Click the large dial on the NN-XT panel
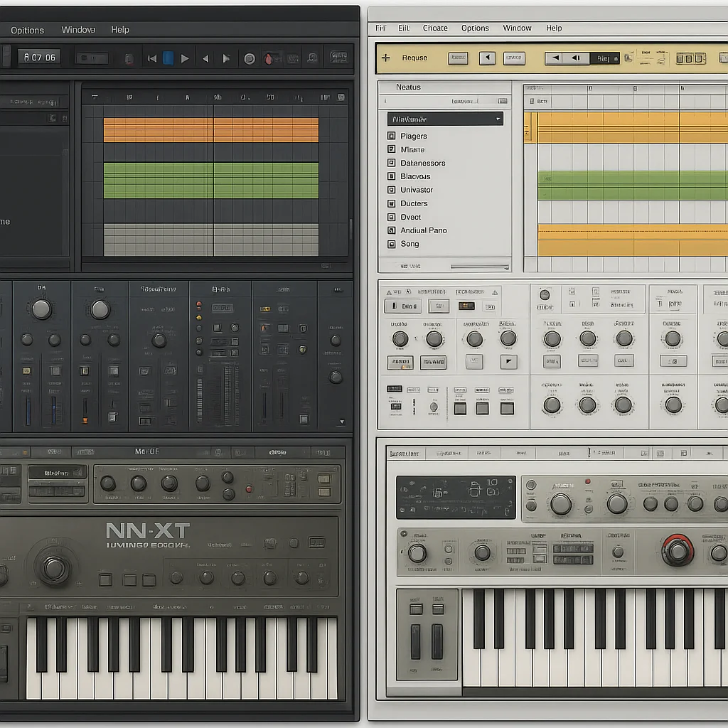This screenshot has height=728, width=728. click(x=54, y=567)
